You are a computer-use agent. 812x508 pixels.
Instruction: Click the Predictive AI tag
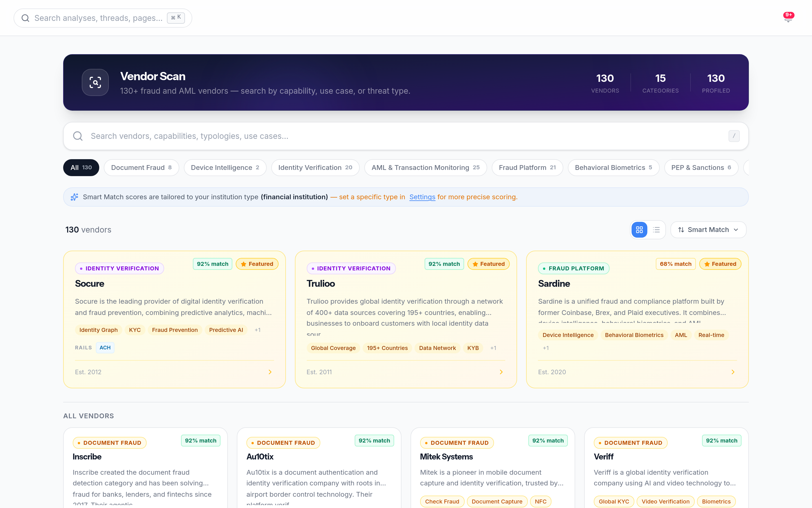[226, 330]
